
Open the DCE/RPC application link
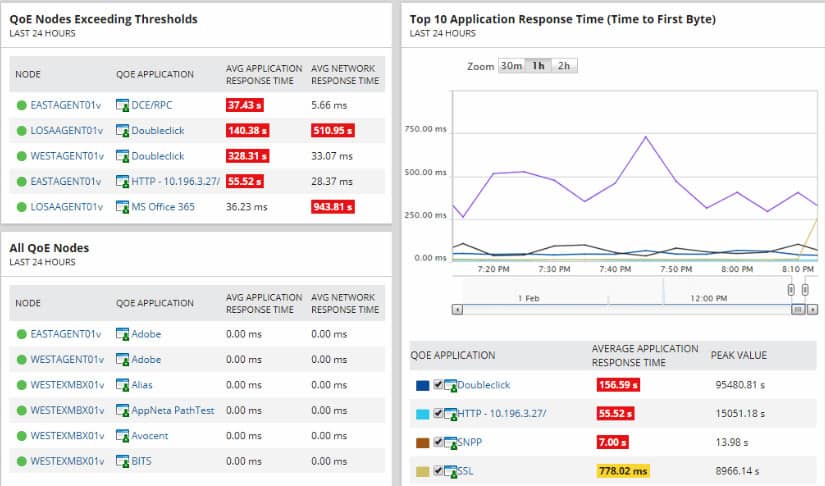coord(152,105)
